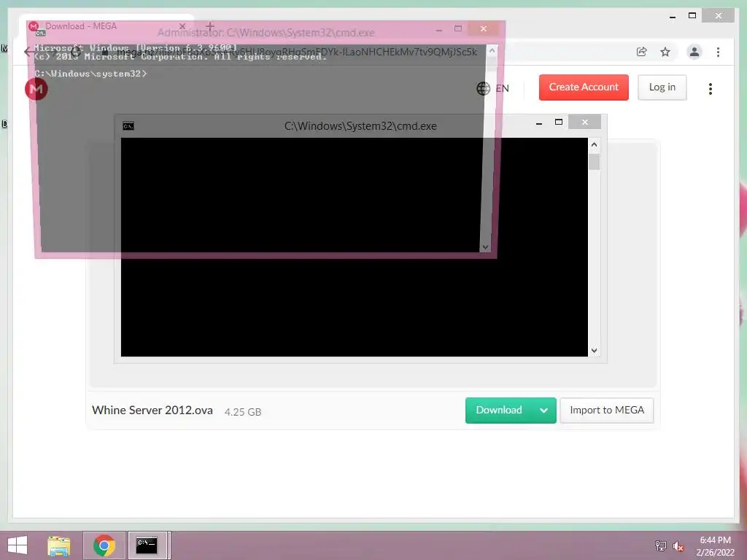Image resolution: width=747 pixels, height=560 pixels.
Task: Click the file name Whine Server 2012.ova
Action: tap(152, 411)
